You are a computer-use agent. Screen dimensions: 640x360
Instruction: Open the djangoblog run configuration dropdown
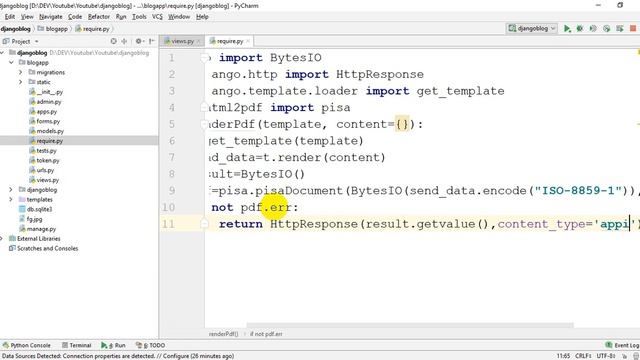[x=532, y=29]
